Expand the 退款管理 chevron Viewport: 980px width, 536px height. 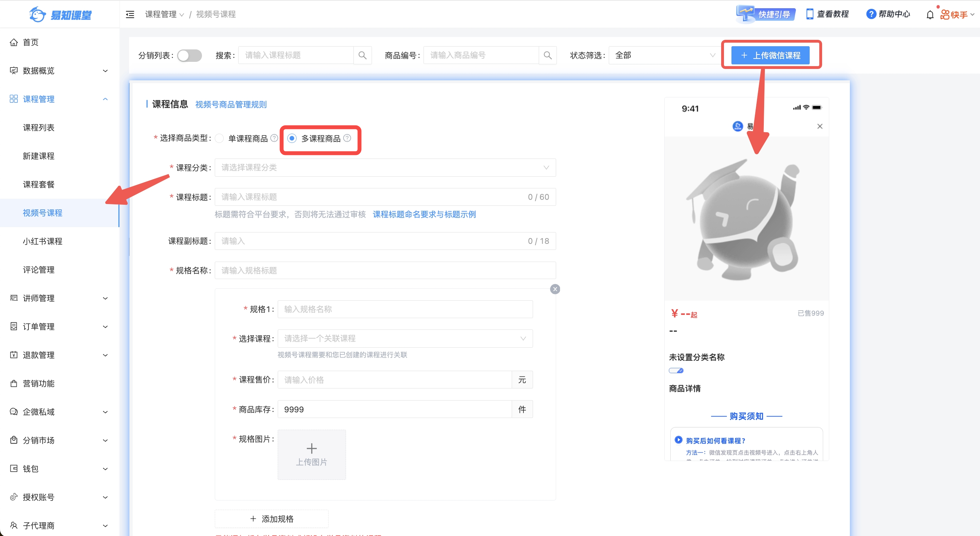click(x=105, y=355)
